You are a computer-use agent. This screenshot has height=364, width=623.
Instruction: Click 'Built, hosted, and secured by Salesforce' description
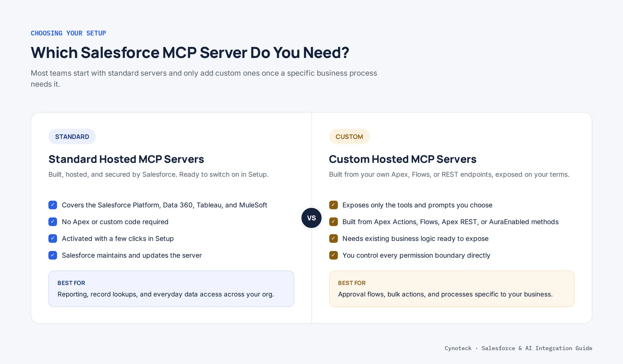(x=158, y=175)
